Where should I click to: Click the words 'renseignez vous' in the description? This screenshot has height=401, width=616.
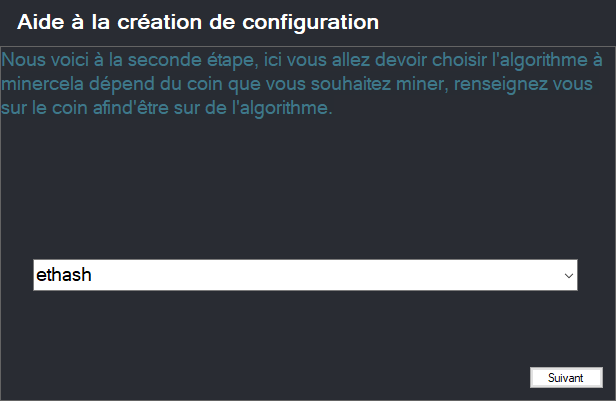coord(523,84)
